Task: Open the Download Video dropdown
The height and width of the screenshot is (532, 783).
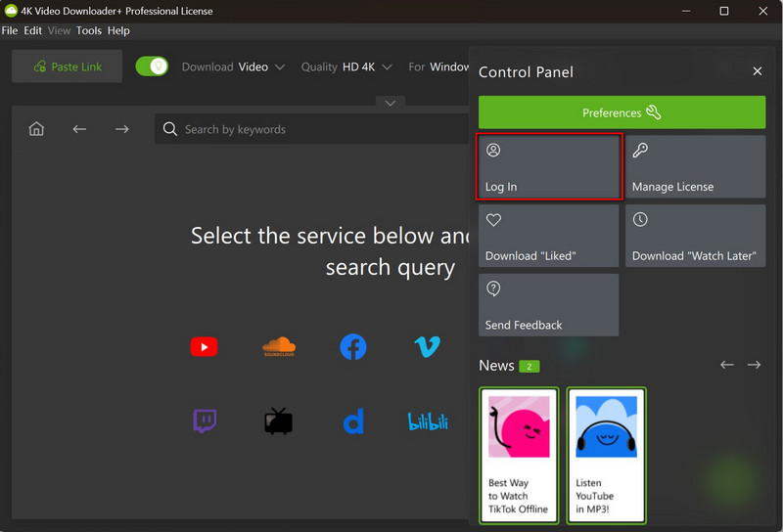Action: click(233, 66)
